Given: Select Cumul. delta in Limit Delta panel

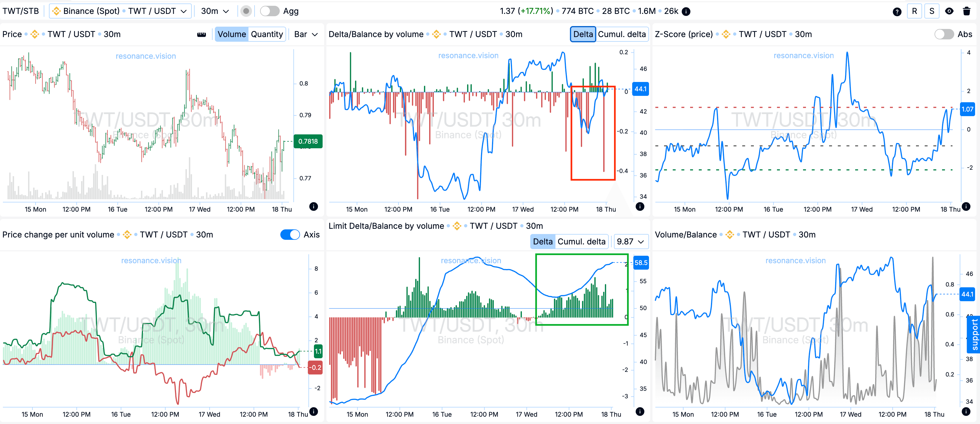Looking at the screenshot, I should 581,241.
